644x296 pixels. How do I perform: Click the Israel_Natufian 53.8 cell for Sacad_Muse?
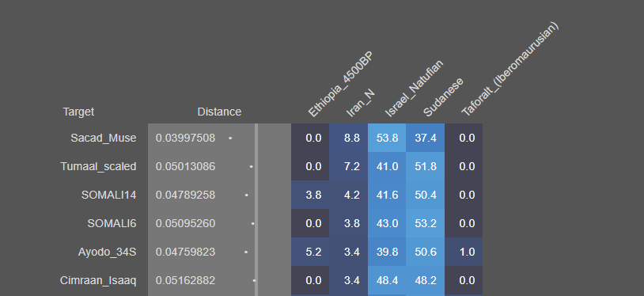click(387, 138)
